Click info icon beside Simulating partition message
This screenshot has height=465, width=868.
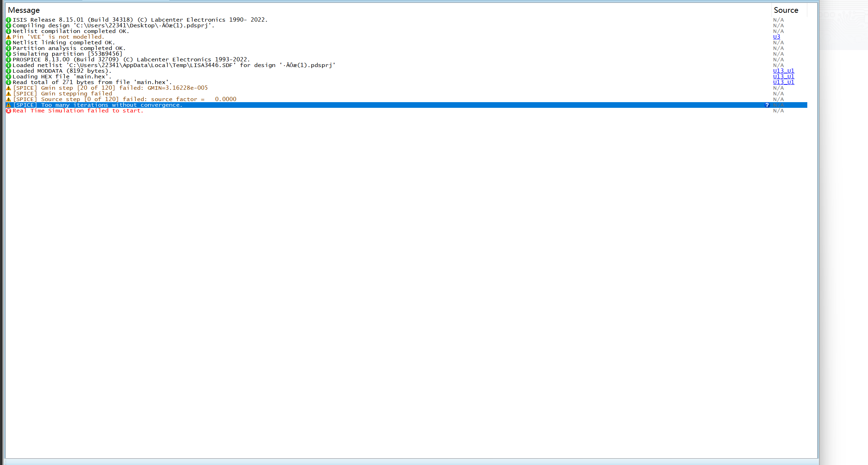9,54
